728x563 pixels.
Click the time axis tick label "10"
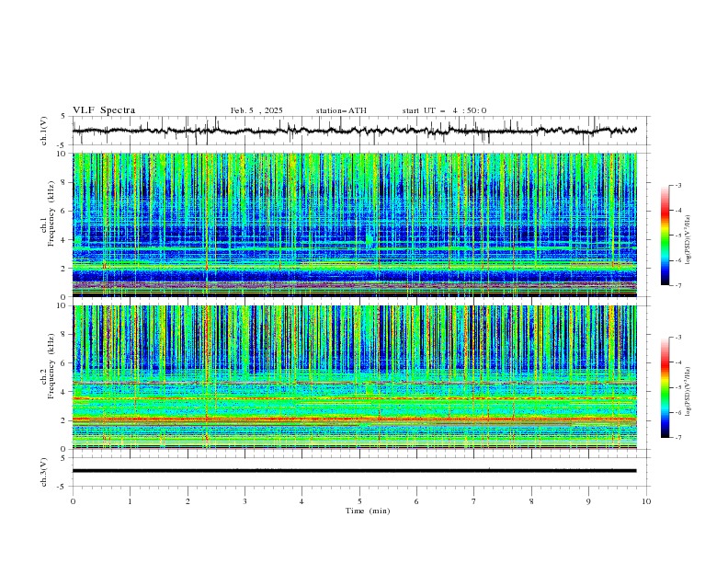[x=646, y=501]
